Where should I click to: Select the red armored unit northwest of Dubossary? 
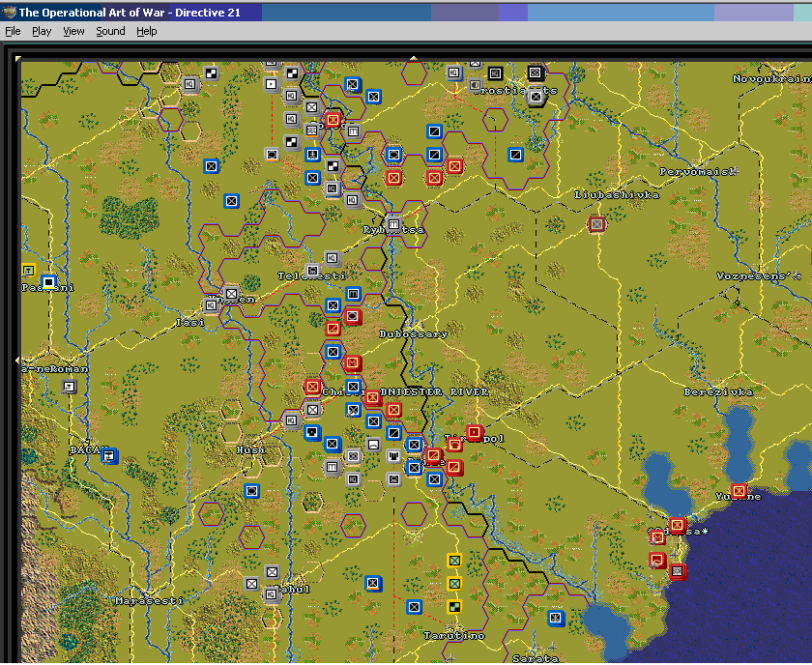point(353,316)
